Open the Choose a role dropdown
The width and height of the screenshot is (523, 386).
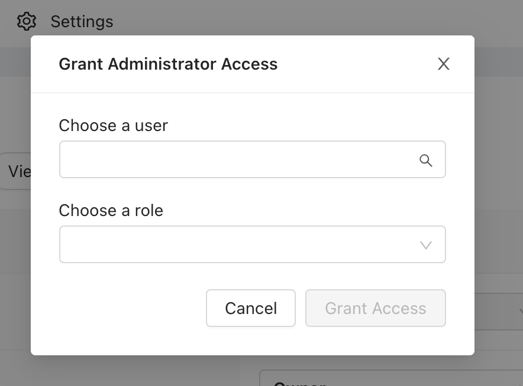point(252,244)
